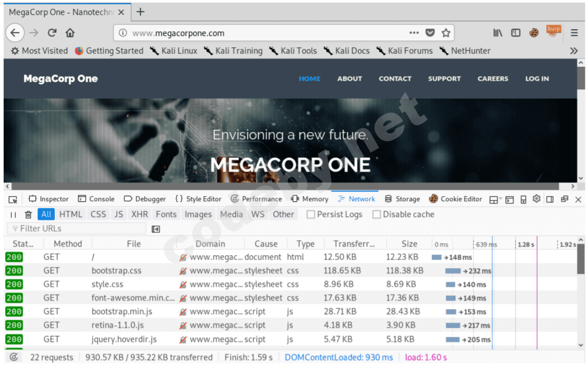Enable responsive design mode
The width and height of the screenshot is (588, 366).
click(x=523, y=199)
